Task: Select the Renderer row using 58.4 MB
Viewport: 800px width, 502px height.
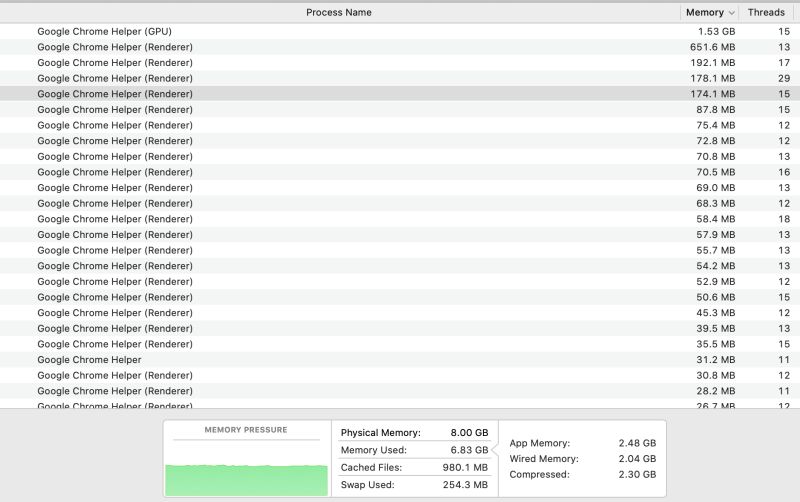Action: 400,219
